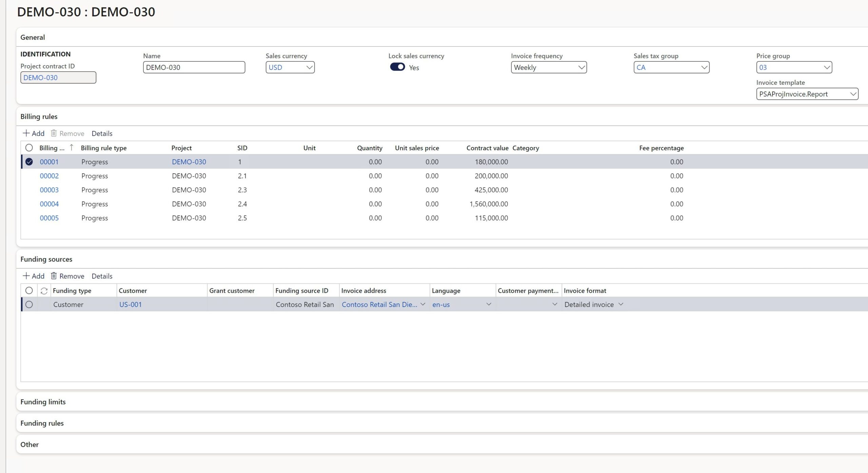Open the Sales currency USD dropdown
Screen dimensions: 868x473
tap(309, 67)
